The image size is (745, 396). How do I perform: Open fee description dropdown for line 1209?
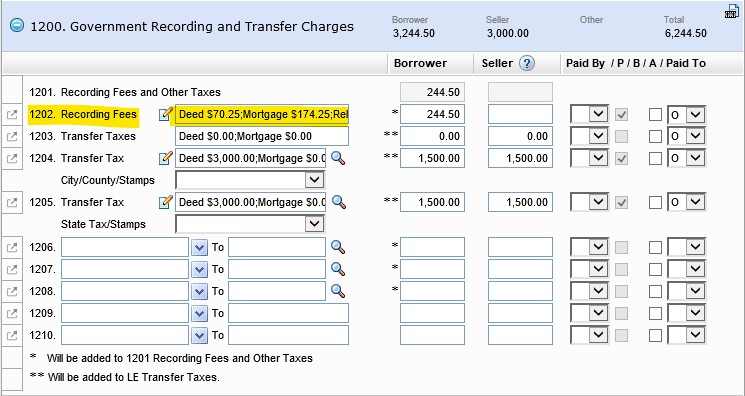[x=200, y=313]
